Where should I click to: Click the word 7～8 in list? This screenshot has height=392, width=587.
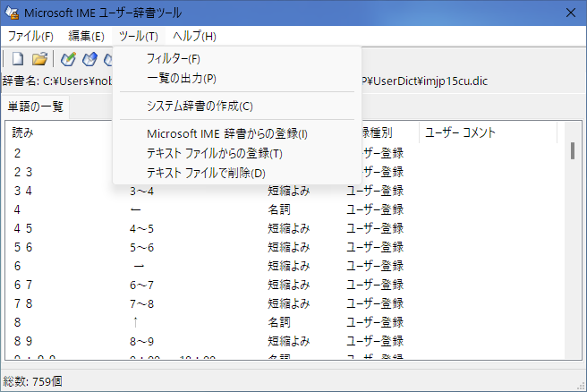pyautogui.click(x=142, y=304)
